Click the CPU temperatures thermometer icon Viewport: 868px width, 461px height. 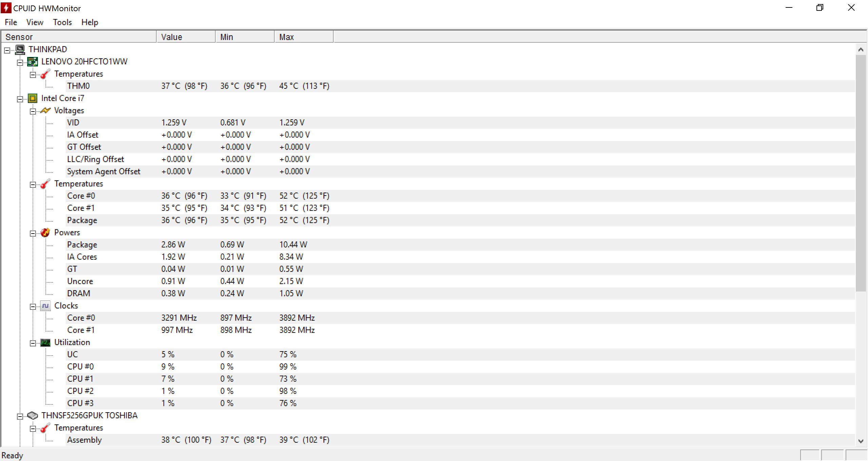coord(45,184)
